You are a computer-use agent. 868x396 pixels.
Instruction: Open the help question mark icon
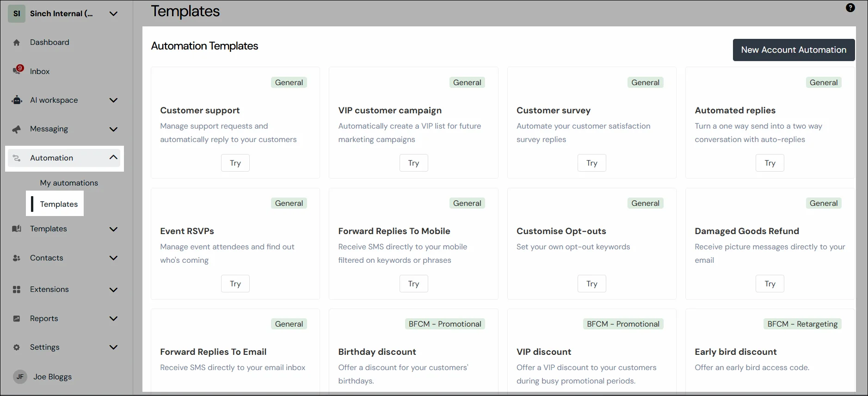850,8
